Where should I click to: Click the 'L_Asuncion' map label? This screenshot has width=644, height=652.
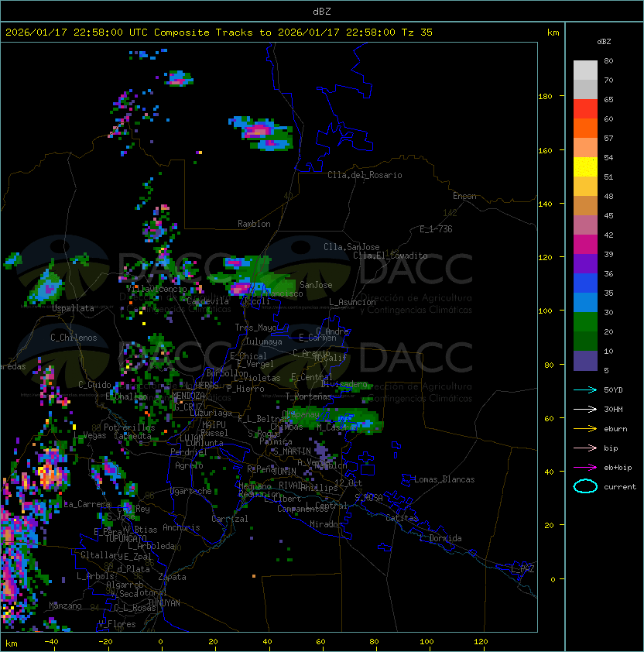click(352, 302)
